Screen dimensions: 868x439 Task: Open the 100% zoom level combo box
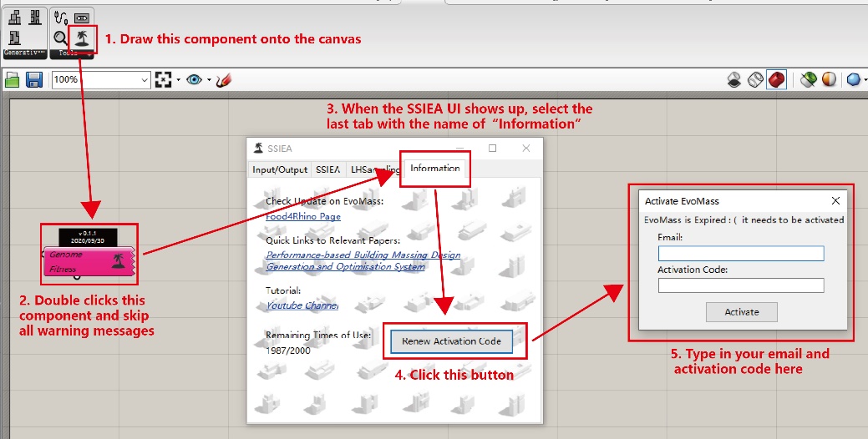pyautogui.click(x=101, y=79)
